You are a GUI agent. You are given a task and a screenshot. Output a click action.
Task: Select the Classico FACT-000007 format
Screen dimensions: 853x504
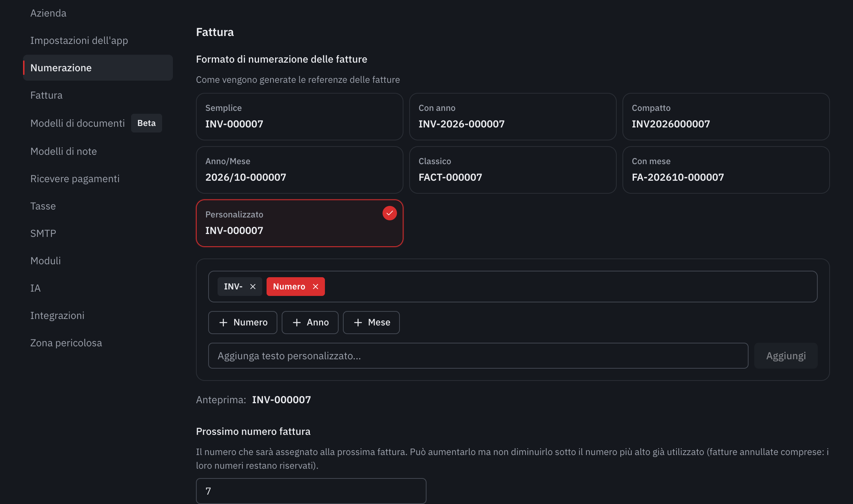tap(513, 170)
